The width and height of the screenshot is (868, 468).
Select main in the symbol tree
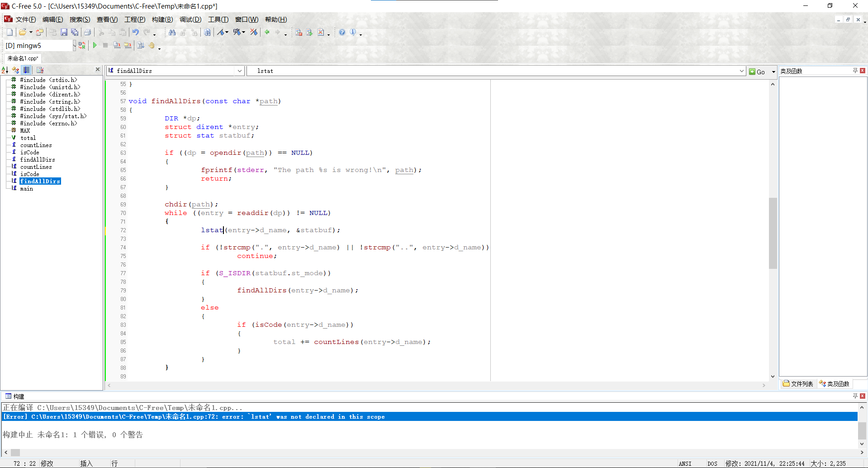(27, 189)
